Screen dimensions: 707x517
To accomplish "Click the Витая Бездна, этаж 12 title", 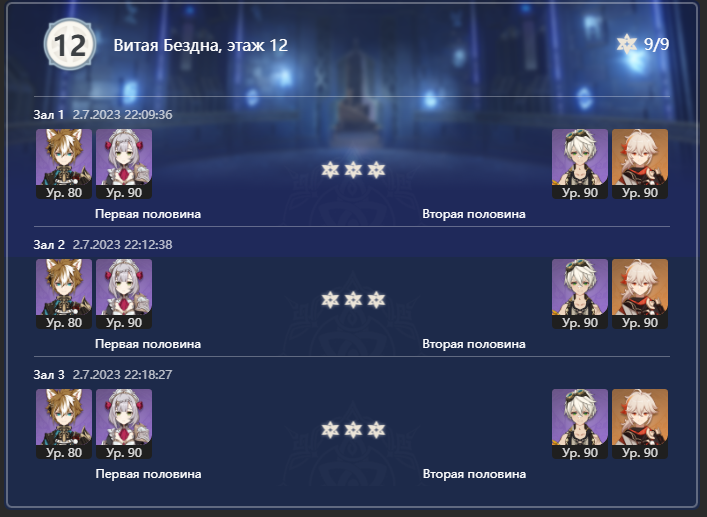I will pos(201,46).
